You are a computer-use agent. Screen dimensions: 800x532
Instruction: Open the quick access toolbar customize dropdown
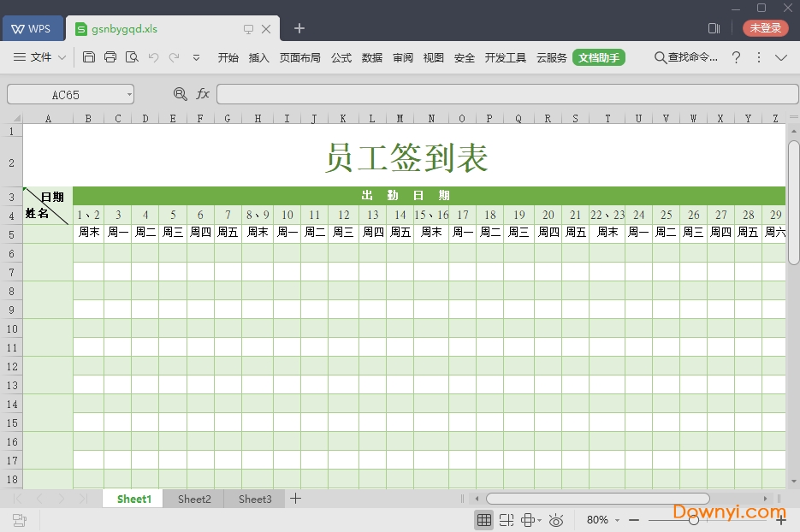click(x=194, y=57)
